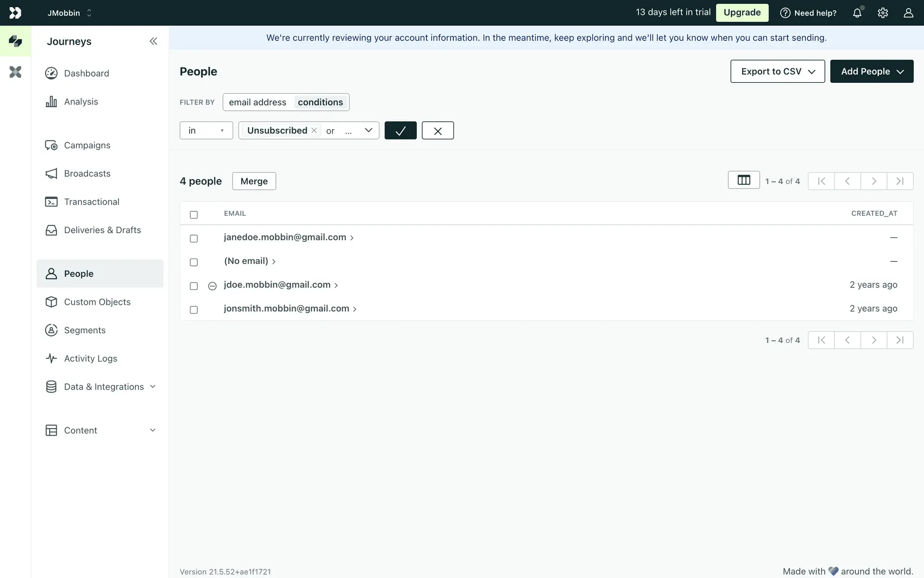Expand the Add People dropdown
Image resolution: width=924 pixels, height=578 pixels.
[872, 71]
